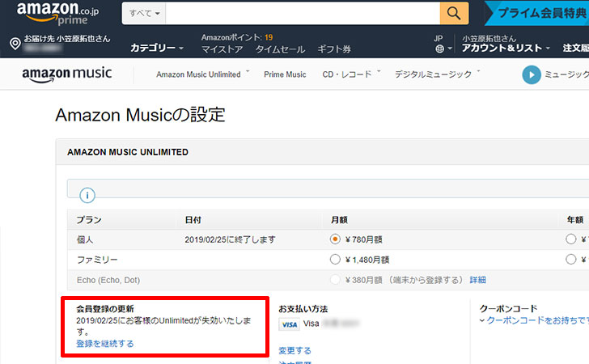The height and width of the screenshot is (364, 589).
Task: Expand the Amazon Music Unlimited nav menu
Action: point(203,74)
